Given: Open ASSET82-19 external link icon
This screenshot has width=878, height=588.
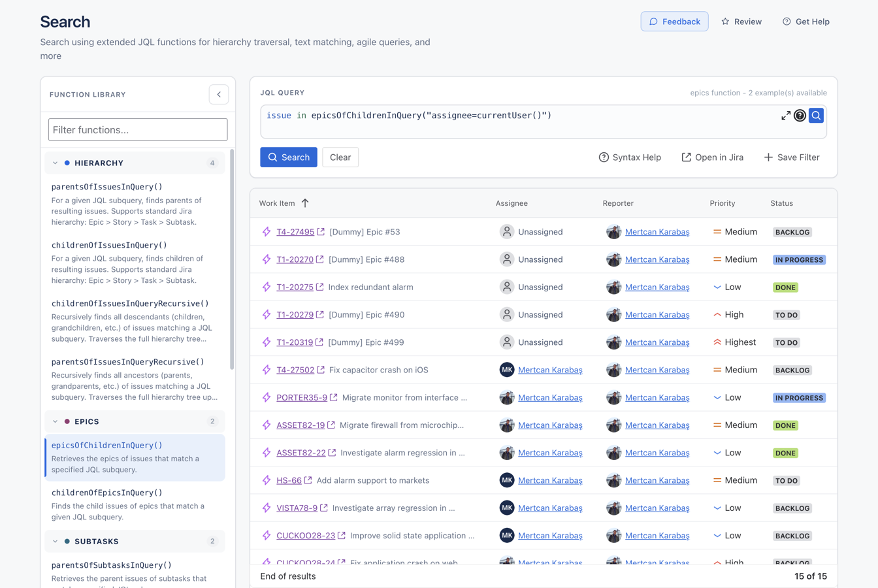Looking at the screenshot, I should point(331,425).
